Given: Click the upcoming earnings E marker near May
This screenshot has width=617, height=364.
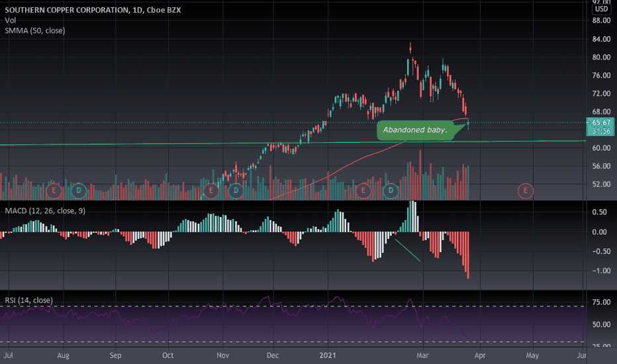Looking at the screenshot, I should pos(526,191).
